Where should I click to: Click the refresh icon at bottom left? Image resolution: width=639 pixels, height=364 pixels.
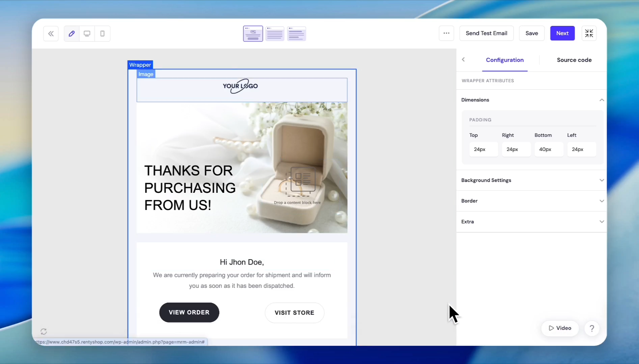click(44, 332)
